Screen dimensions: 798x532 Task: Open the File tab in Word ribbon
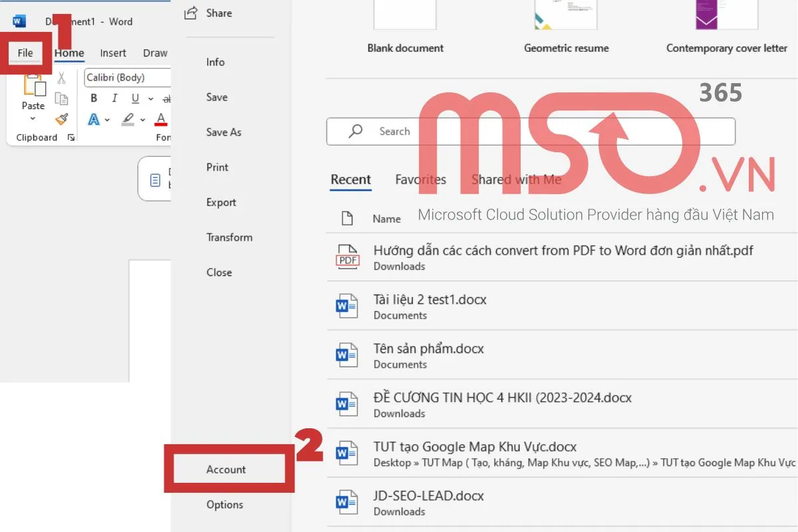(25, 53)
